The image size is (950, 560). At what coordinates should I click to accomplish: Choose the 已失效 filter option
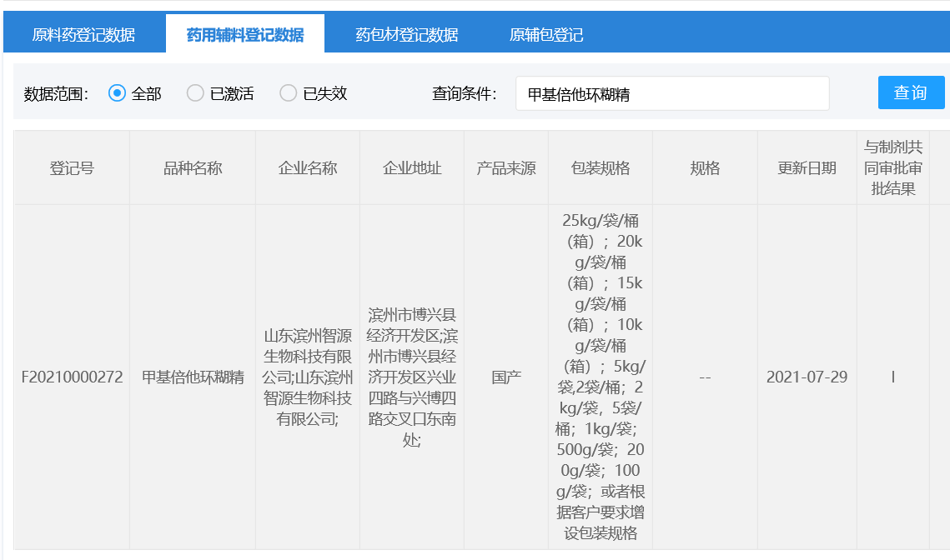[288, 93]
